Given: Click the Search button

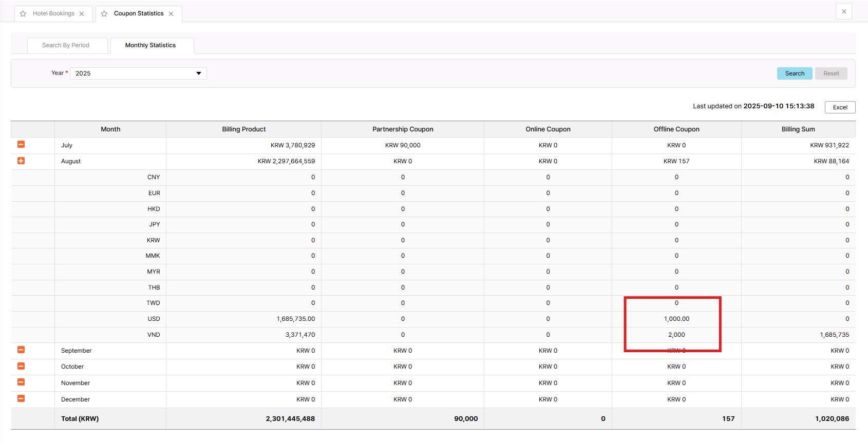Looking at the screenshot, I should pyautogui.click(x=795, y=73).
